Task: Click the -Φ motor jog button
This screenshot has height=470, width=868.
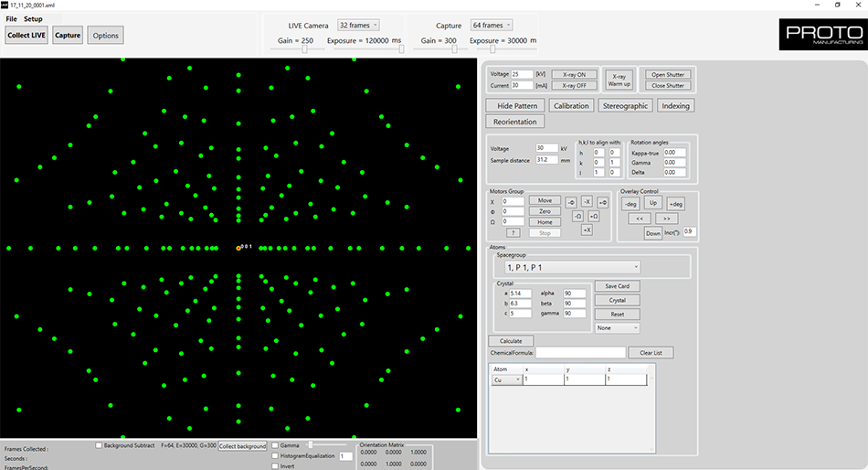Action: [x=571, y=202]
